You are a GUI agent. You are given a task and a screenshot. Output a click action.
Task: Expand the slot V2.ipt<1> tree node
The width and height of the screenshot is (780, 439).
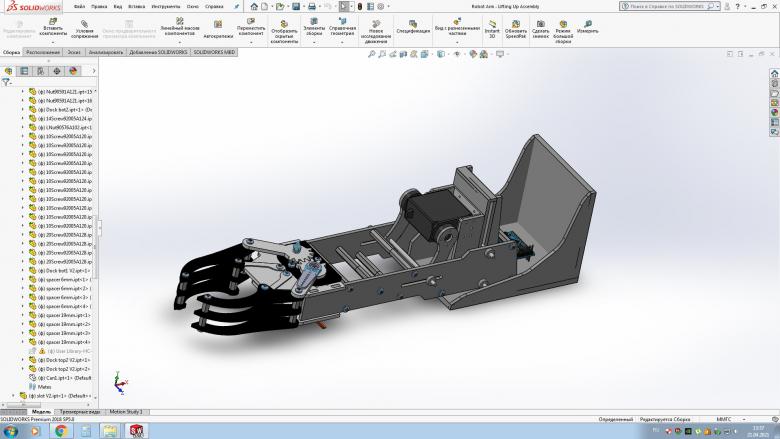click(13, 396)
